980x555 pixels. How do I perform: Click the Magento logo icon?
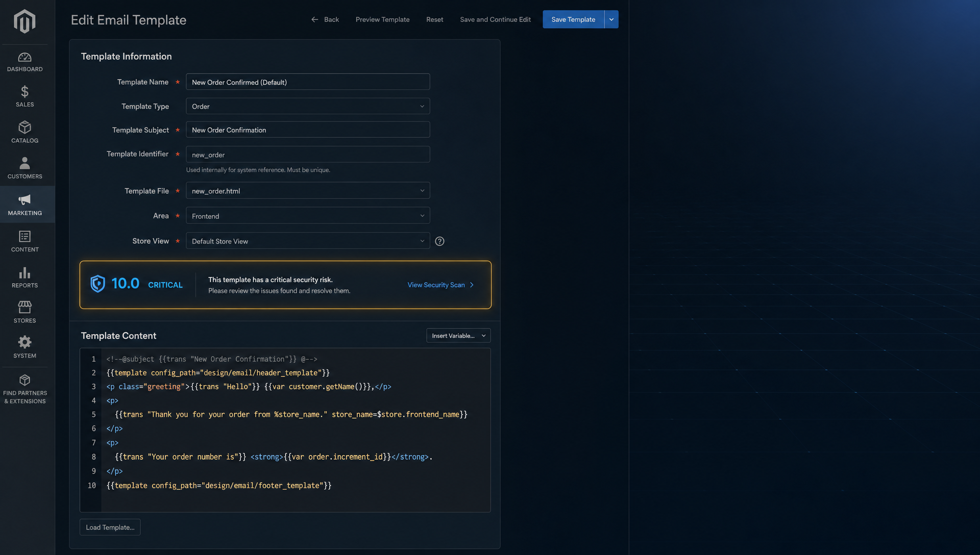[24, 21]
